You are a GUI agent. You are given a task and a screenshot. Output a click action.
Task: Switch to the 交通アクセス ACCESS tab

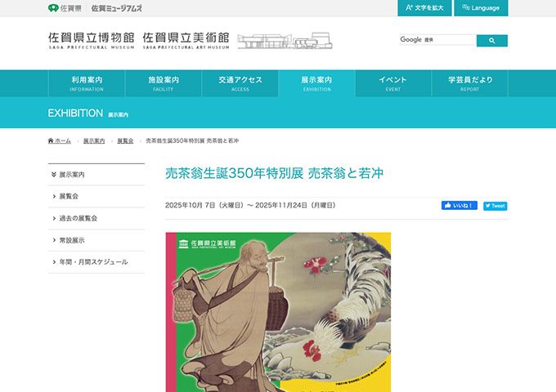coord(240,83)
